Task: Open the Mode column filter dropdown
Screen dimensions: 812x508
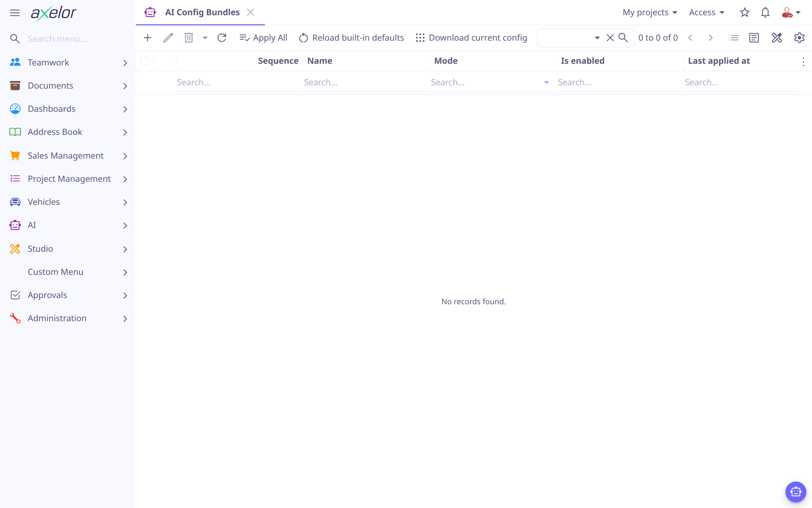Action: pos(546,82)
